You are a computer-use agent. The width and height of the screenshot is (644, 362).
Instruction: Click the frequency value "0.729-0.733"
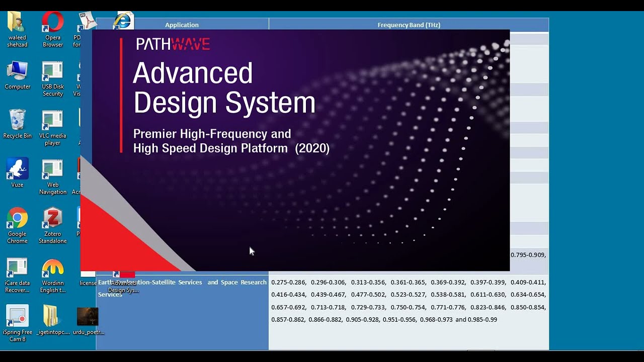[x=368, y=307]
